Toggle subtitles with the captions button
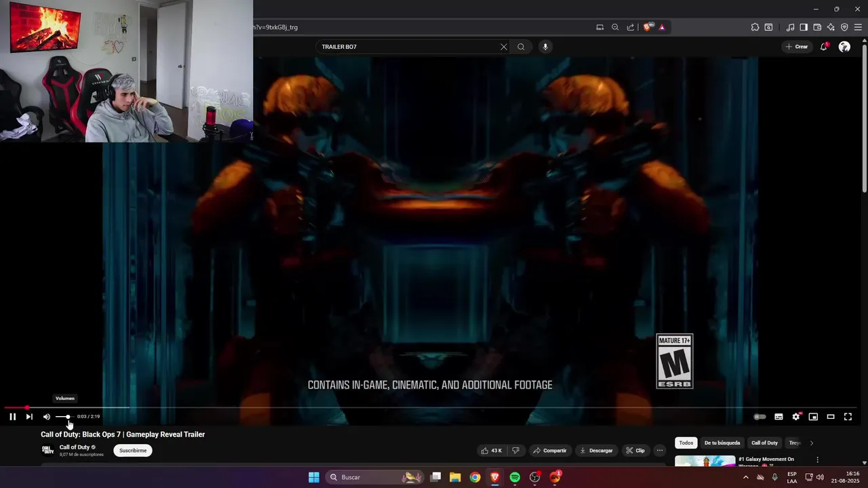The width and height of the screenshot is (868, 488). click(778, 417)
